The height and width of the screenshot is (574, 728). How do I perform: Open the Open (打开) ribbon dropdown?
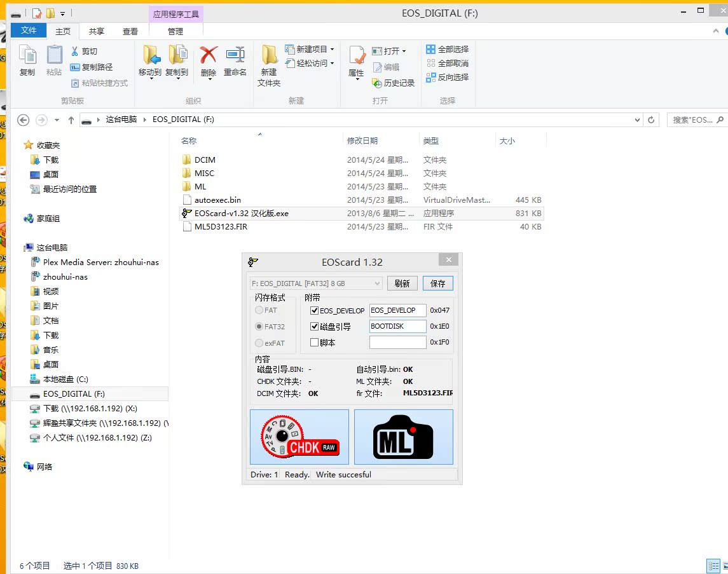click(389, 51)
